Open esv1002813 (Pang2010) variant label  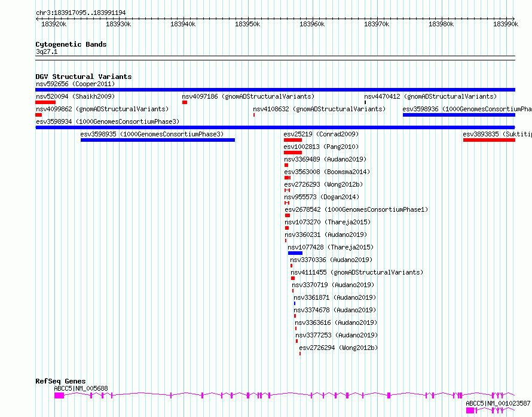pyautogui.click(x=322, y=147)
